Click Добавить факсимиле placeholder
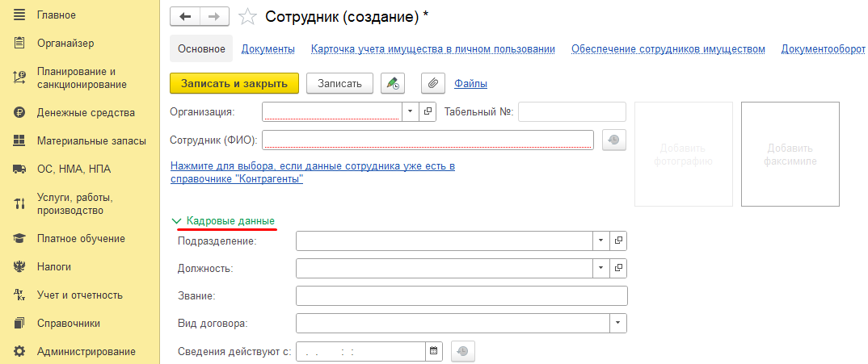The height and width of the screenshot is (364, 868). 790,154
